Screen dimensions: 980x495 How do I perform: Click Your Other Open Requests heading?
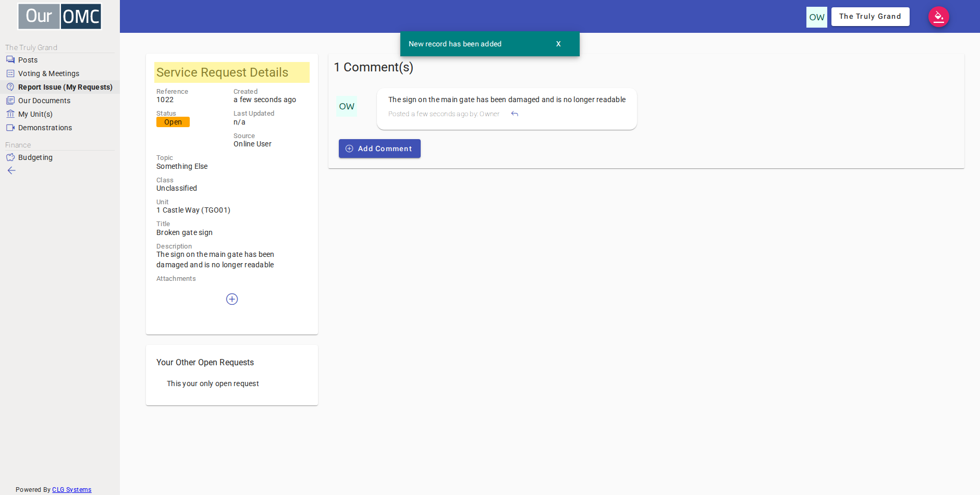click(x=205, y=362)
